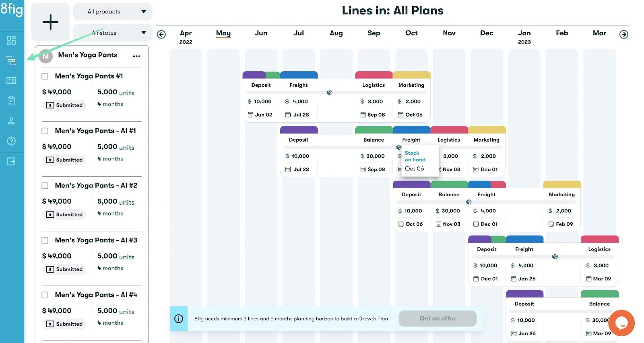
Task: Open the lines timeline icon in sidebar
Action: pos(11,61)
